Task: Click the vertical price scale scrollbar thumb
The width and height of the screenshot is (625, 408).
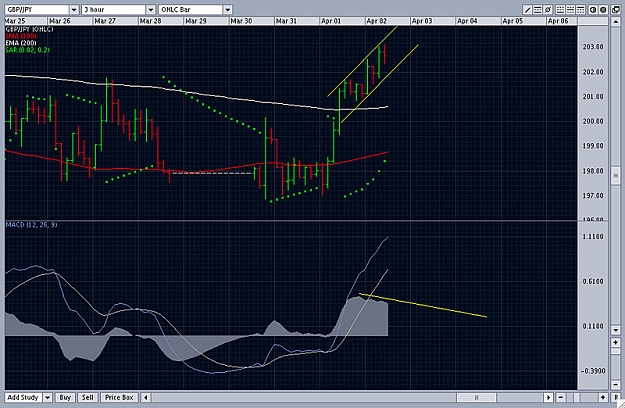Action: point(615,176)
